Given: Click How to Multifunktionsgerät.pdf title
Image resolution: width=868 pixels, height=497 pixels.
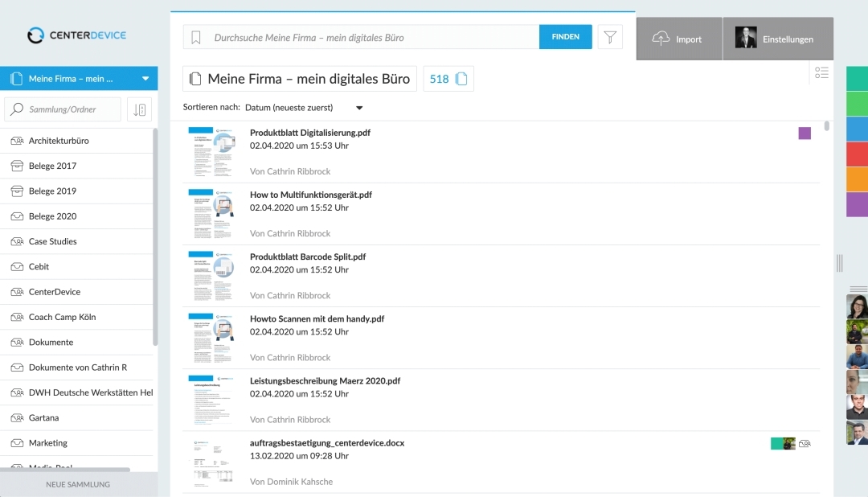Looking at the screenshot, I should (310, 195).
